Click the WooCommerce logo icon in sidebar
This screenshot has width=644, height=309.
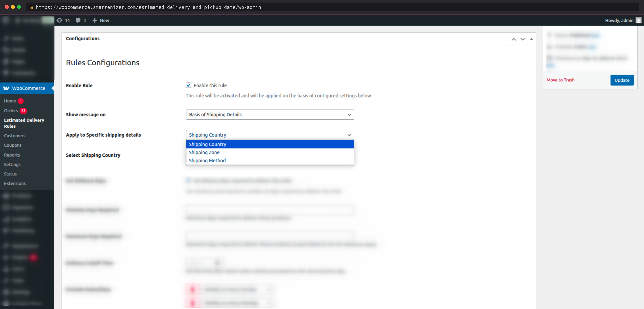click(6, 88)
